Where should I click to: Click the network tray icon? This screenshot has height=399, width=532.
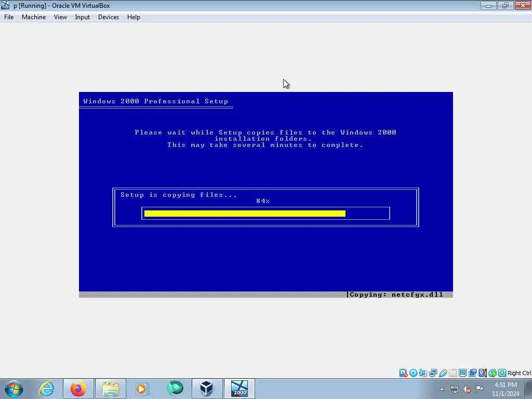pyautogui.click(x=455, y=389)
